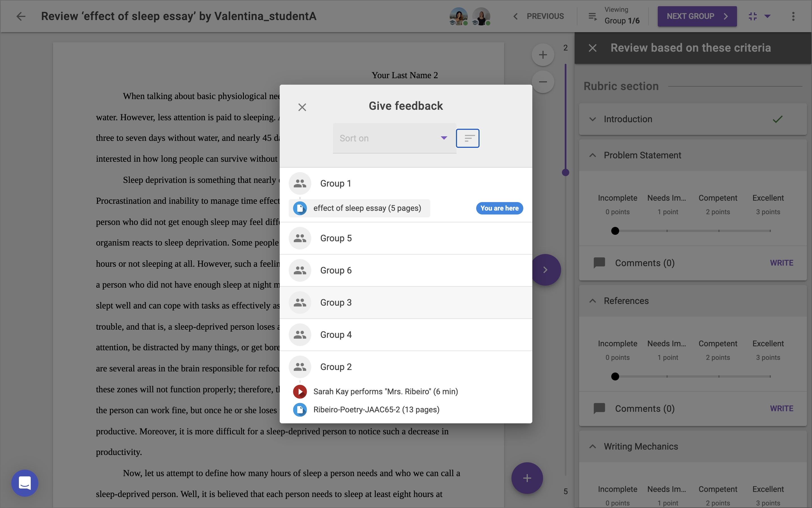
Task: Write a comment on References
Action: (782, 408)
